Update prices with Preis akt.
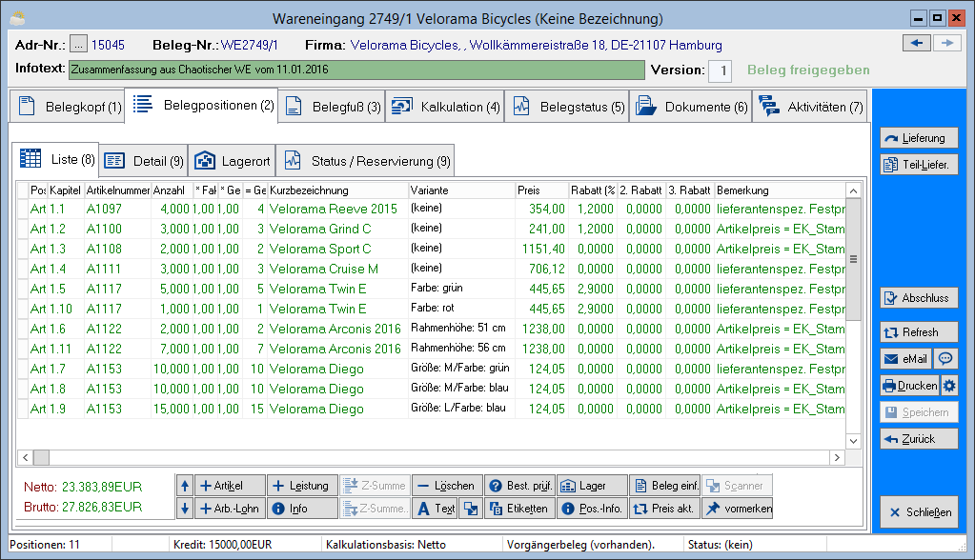Viewport: 975px width, 560px height. point(664,509)
